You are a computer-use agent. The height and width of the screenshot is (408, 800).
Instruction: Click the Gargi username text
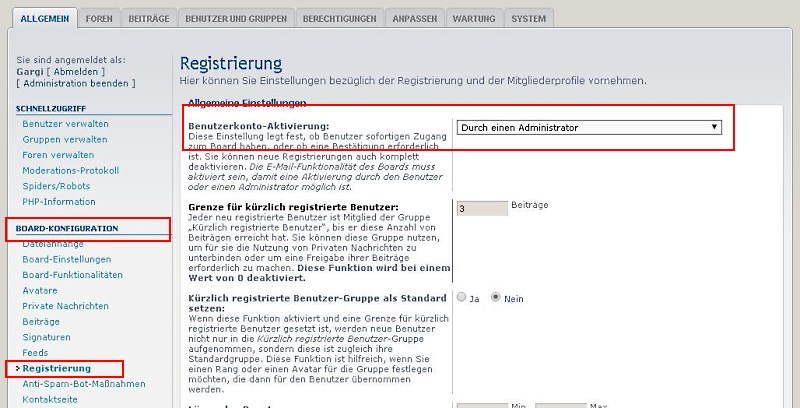pos(30,72)
